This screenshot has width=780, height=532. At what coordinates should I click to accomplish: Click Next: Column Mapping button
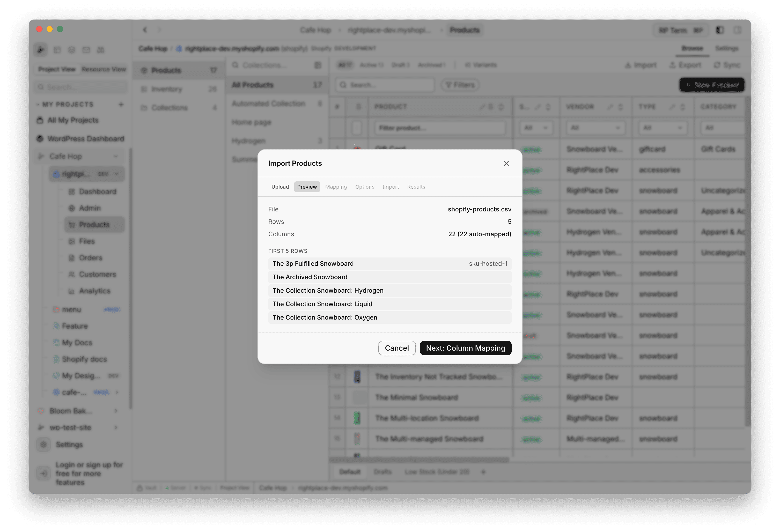(466, 348)
